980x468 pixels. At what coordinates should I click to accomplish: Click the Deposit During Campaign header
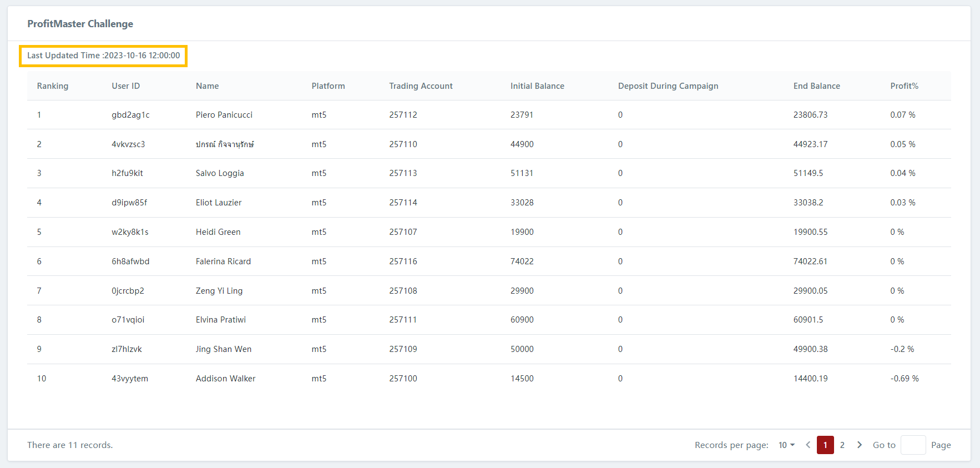pos(668,86)
